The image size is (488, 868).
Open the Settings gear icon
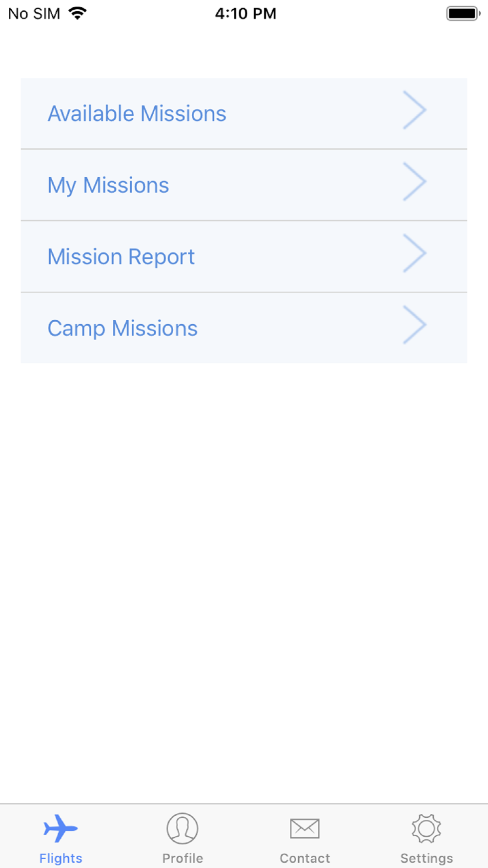(x=427, y=828)
